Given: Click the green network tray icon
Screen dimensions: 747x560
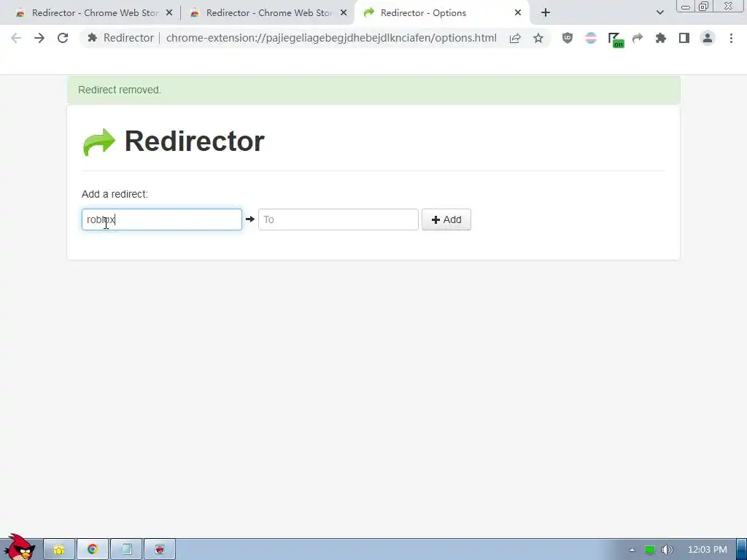Looking at the screenshot, I should pos(650,550).
